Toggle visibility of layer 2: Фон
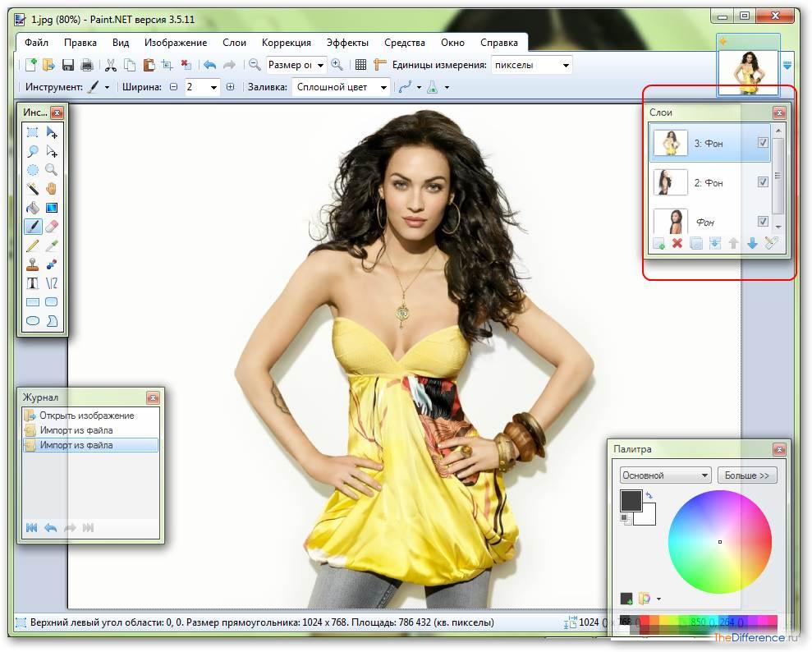 point(762,181)
